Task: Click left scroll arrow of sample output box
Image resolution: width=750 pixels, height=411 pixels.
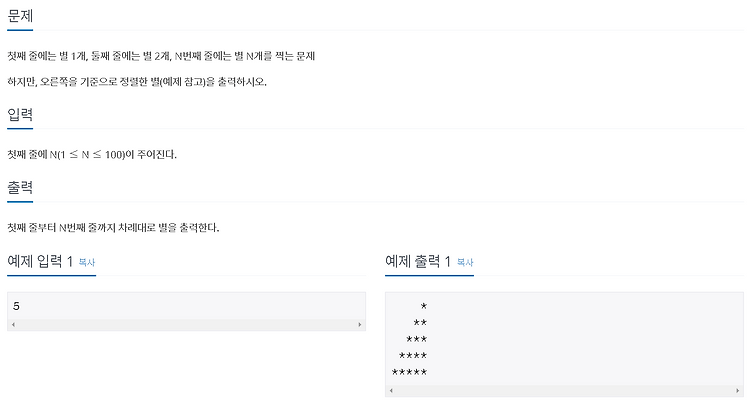Action: tap(391, 390)
